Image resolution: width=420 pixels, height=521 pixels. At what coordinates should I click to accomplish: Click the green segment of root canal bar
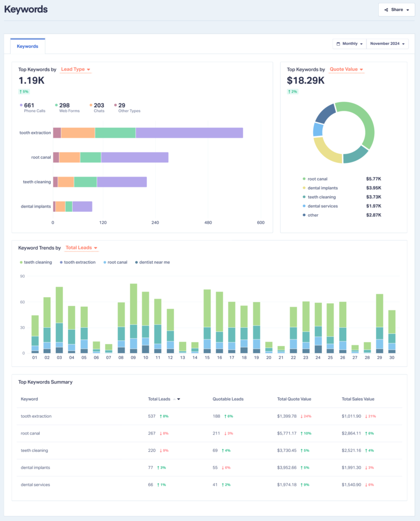tap(91, 158)
